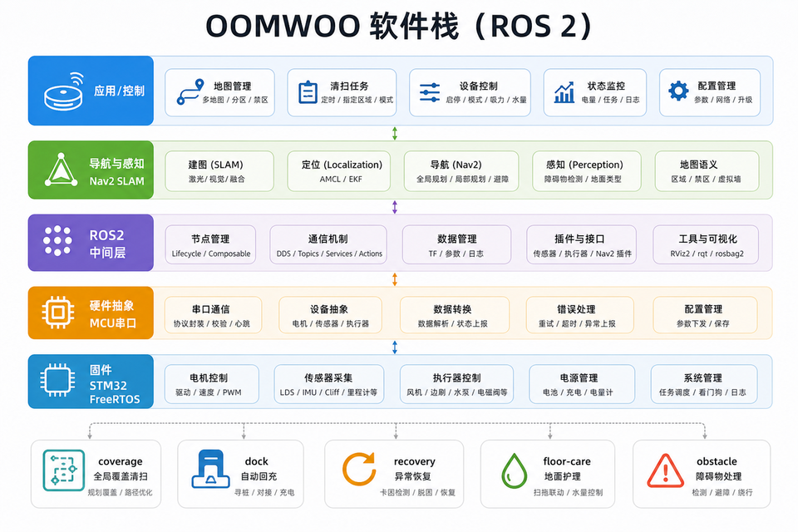Screen dimensions: 798x532
Task: Click the clipboard icon in 清扫任务
Action: click(308, 92)
